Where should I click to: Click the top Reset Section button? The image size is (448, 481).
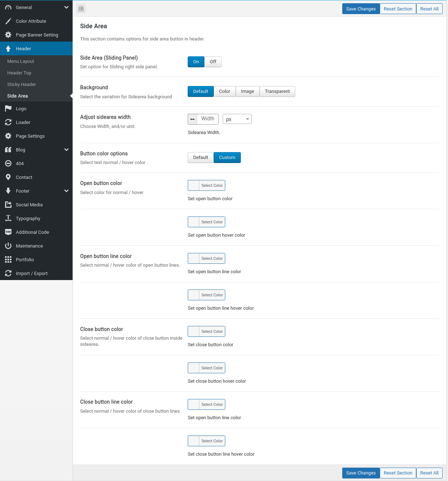coord(398,9)
